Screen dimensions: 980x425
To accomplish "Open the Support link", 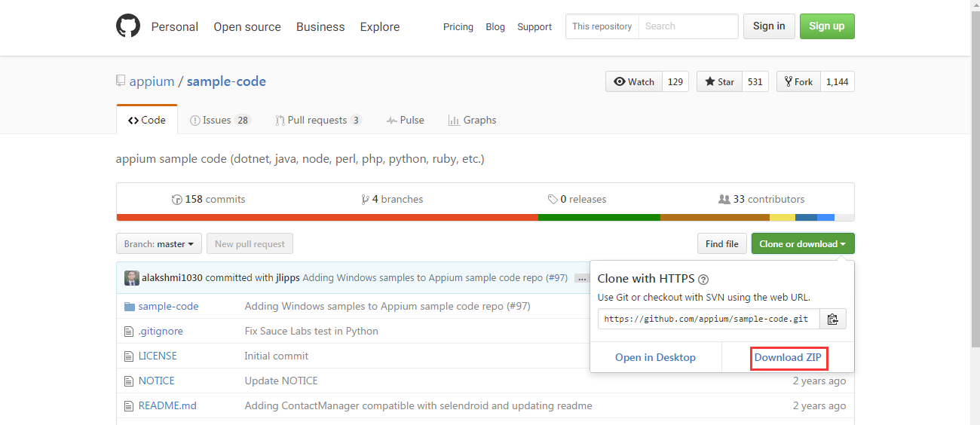I will pyautogui.click(x=534, y=27).
